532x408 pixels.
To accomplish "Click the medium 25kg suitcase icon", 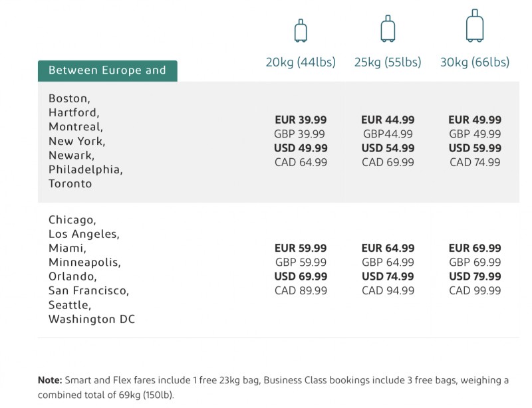I will coord(388,29).
